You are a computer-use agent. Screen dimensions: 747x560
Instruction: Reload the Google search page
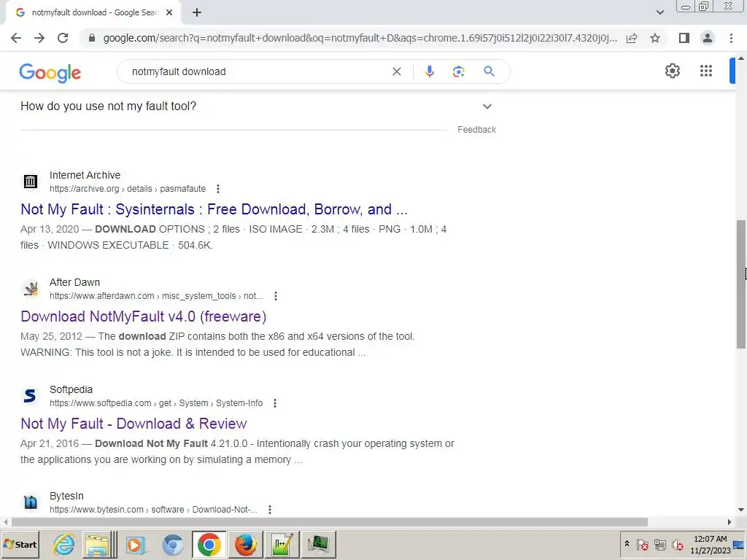[x=63, y=38]
